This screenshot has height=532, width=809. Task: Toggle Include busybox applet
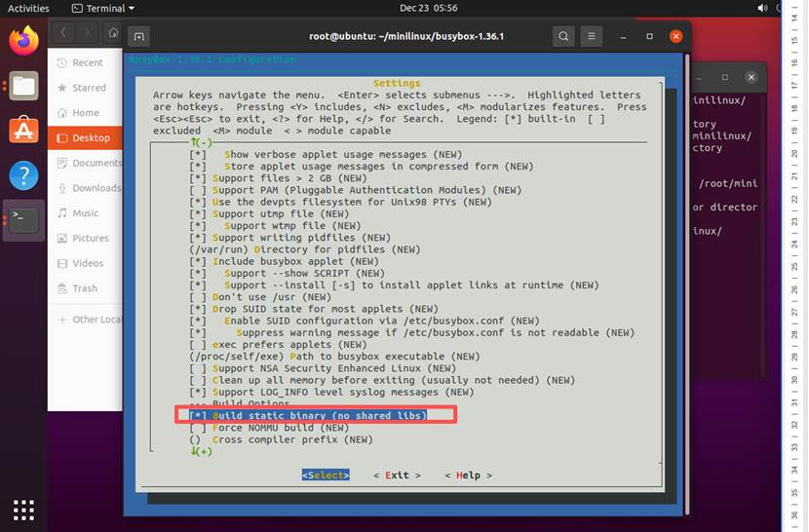click(x=284, y=261)
